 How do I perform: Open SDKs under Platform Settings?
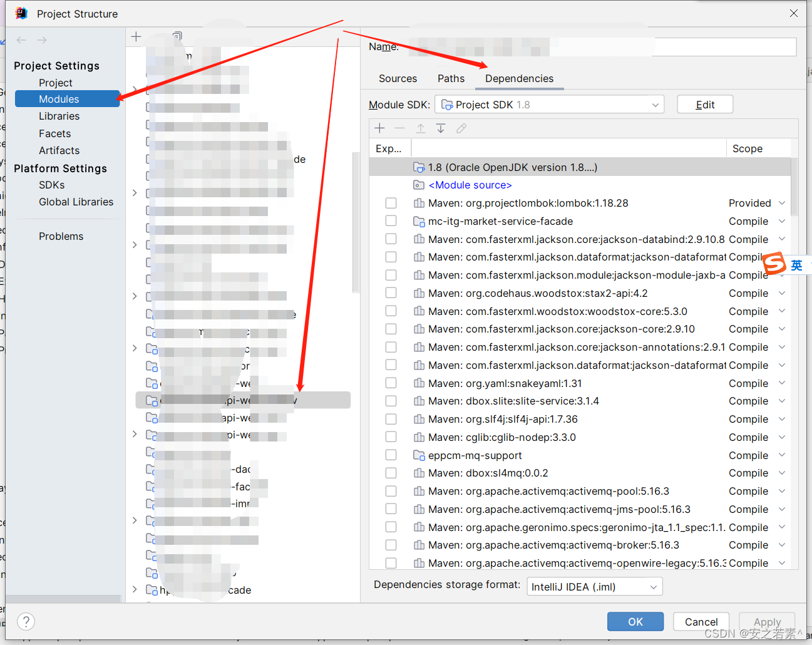(x=52, y=185)
